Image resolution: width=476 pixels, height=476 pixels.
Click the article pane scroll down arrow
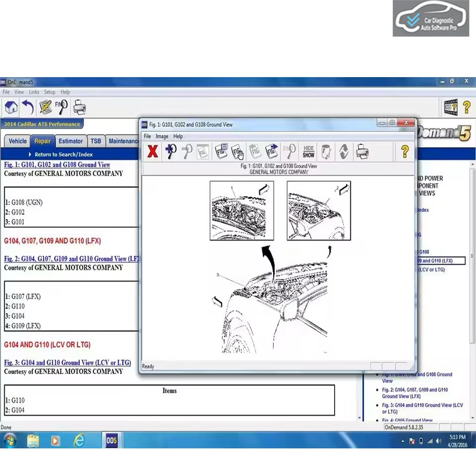360,418
